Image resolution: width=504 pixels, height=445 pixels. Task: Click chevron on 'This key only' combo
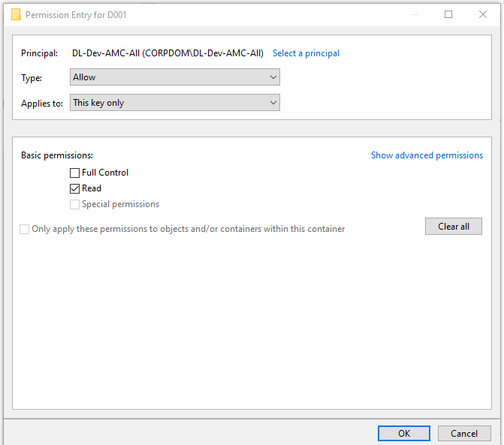[x=273, y=103]
